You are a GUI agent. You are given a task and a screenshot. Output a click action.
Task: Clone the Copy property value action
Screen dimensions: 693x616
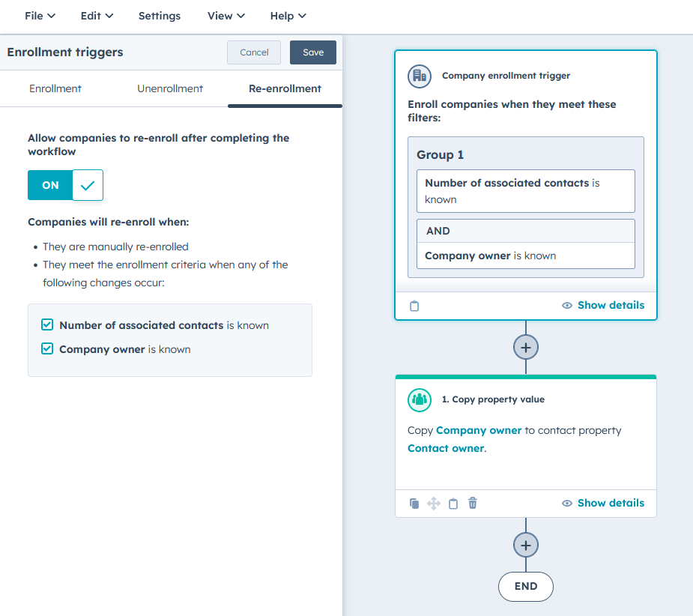pyautogui.click(x=414, y=503)
